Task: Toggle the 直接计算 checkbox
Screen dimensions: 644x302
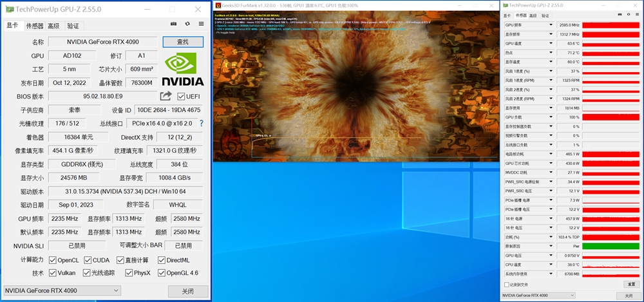Action: (120, 260)
